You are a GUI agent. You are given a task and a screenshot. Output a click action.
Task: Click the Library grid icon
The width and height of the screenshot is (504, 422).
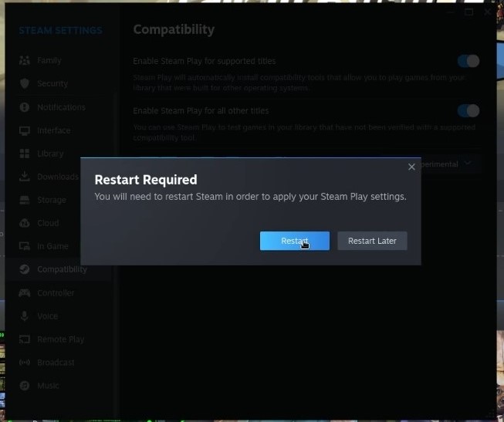pos(25,154)
